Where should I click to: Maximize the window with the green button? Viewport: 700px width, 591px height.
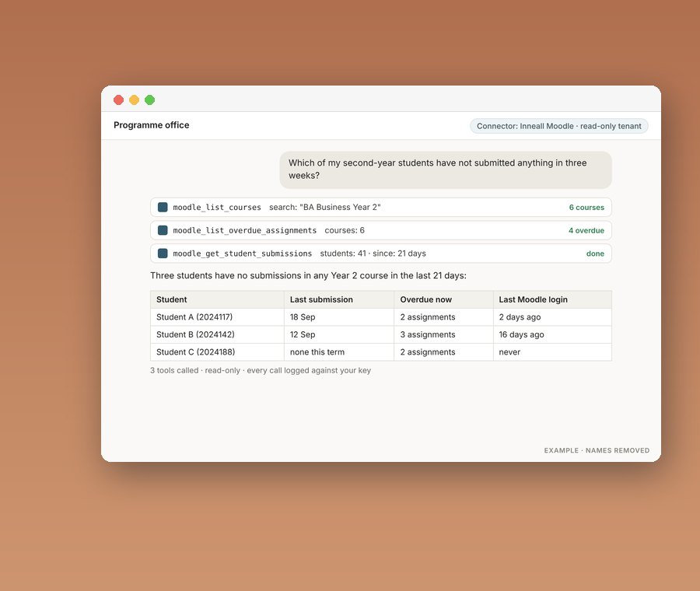click(149, 100)
